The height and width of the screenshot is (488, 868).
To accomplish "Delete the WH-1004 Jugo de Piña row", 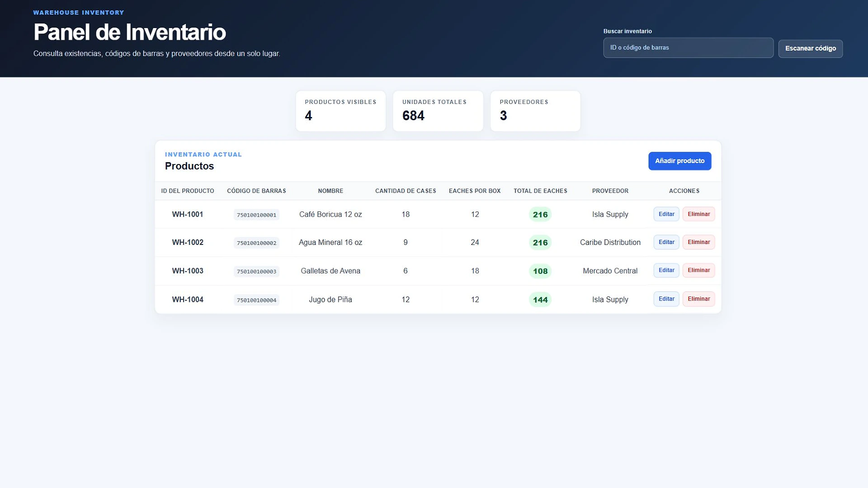I will (698, 299).
